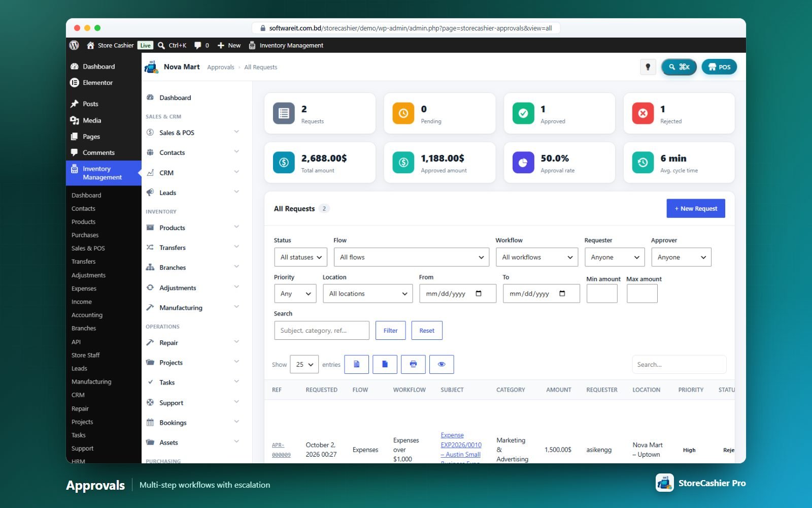Toggle column visibility eye icon

click(x=442, y=364)
